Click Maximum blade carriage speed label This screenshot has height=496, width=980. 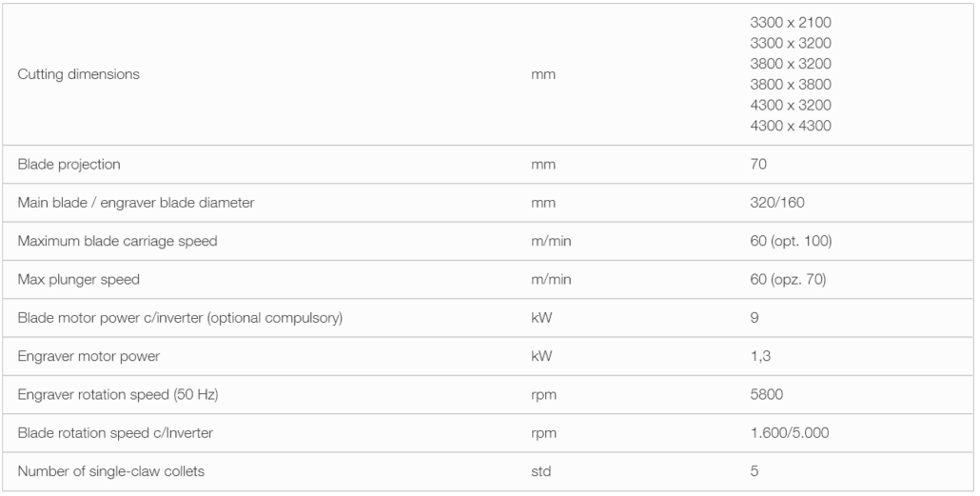click(x=117, y=241)
